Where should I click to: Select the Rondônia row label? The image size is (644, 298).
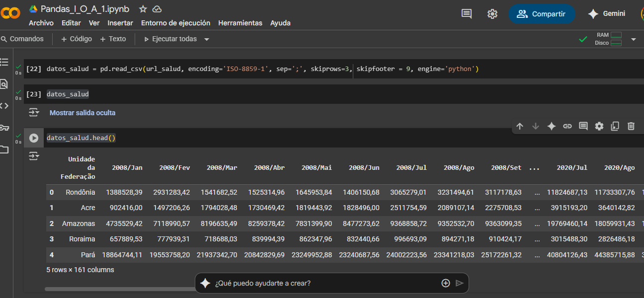pyautogui.click(x=80, y=192)
